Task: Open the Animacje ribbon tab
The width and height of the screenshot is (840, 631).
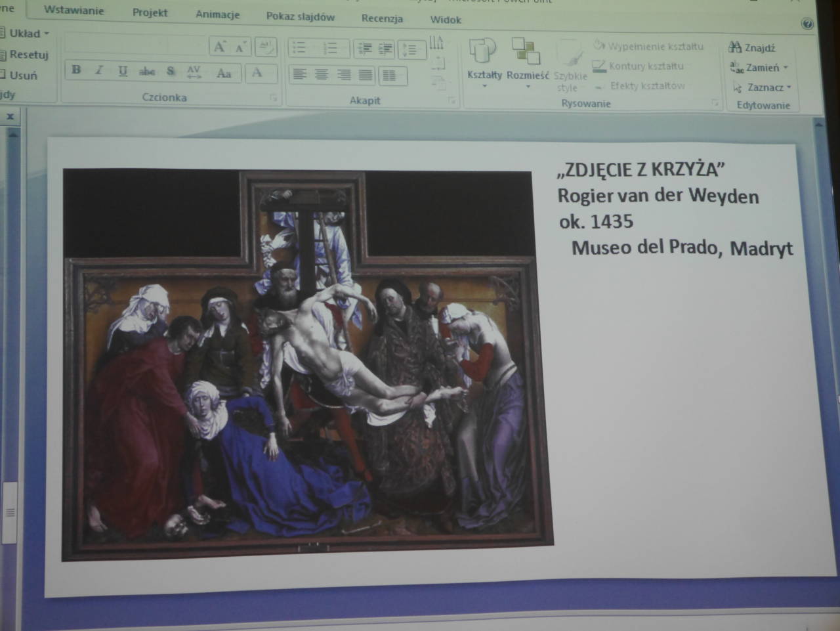Action: (217, 14)
